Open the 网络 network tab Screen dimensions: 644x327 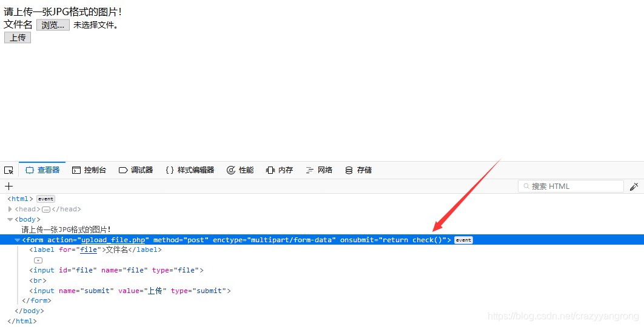[x=319, y=170]
